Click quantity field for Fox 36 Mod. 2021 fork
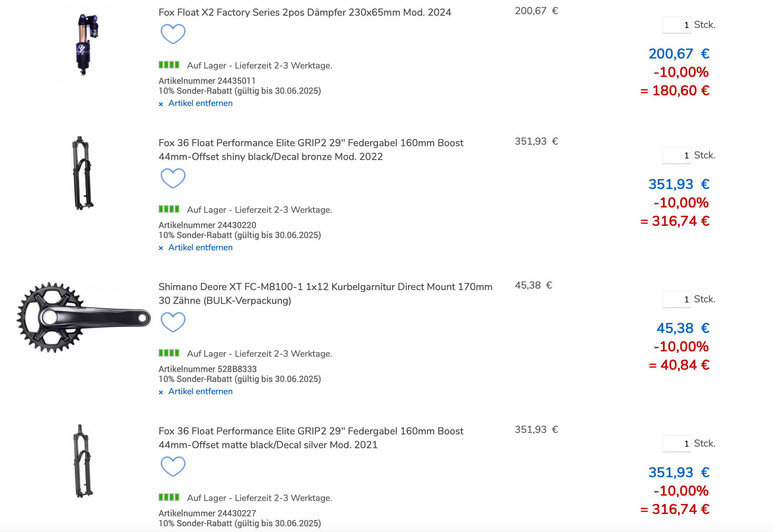This screenshot has height=532, width=773. (x=676, y=444)
